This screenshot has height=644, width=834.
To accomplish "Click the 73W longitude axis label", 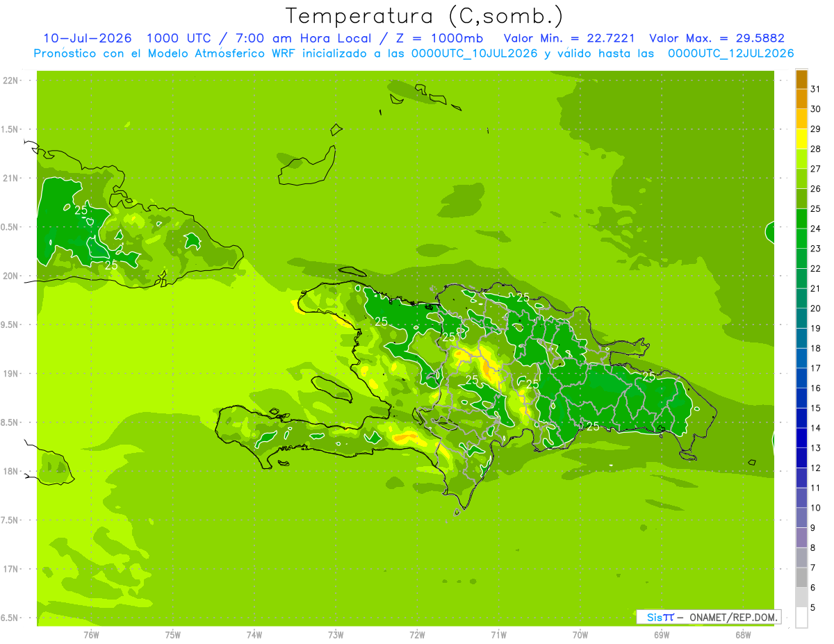I will 336,635.
